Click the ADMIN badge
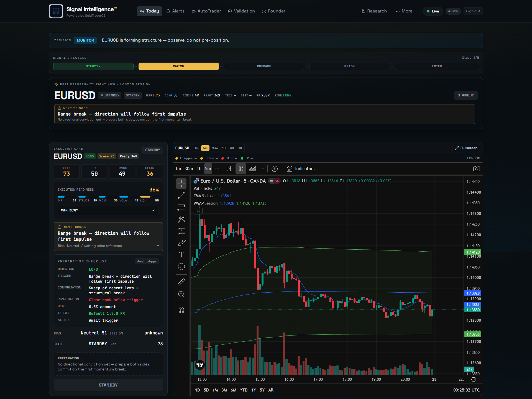This screenshot has width=532, height=399. tap(453, 11)
